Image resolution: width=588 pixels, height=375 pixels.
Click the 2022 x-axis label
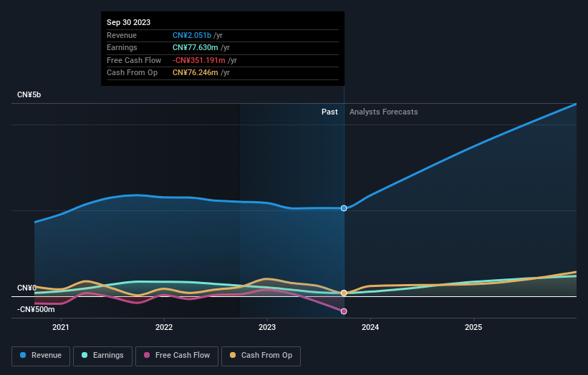click(164, 327)
